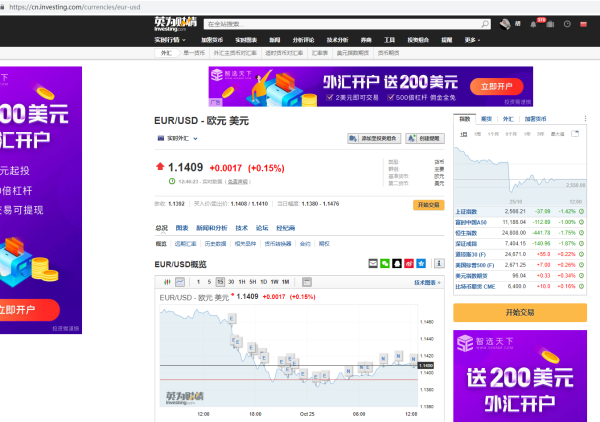Click the 立即开户 button in the top banner ad
The width and height of the screenshot is (600, 422).
[496, 86]
